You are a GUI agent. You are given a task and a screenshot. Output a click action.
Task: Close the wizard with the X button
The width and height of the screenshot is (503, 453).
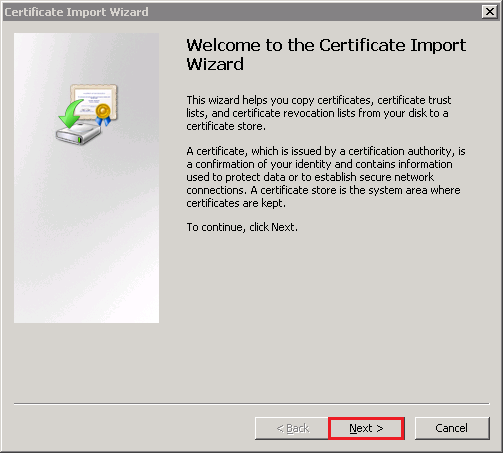point(489,12)
